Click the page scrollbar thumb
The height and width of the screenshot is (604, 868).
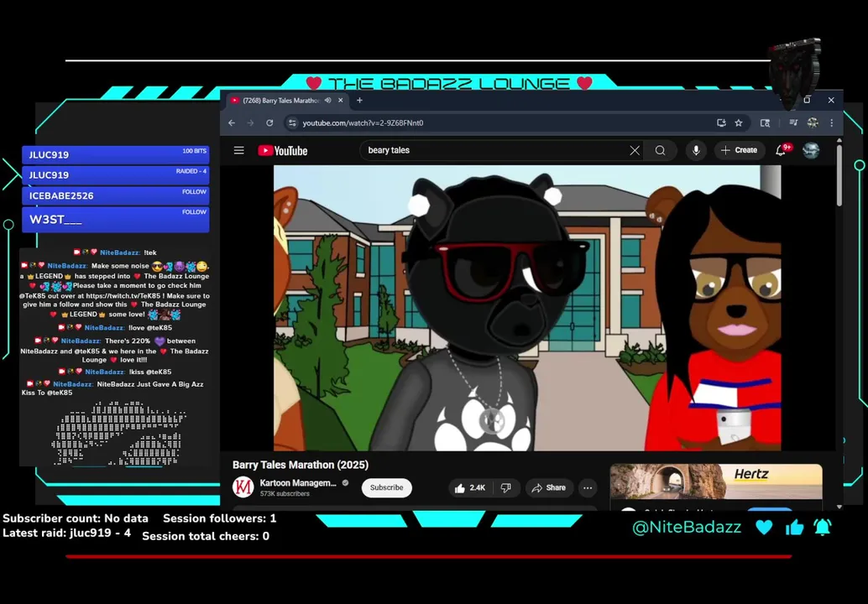pyautogui.click(x=839, y=177)
